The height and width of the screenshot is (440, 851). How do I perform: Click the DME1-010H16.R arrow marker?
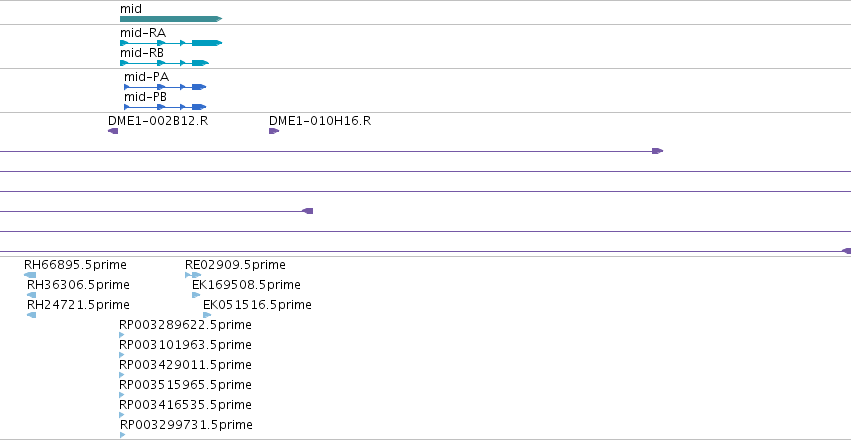point(274,131)
